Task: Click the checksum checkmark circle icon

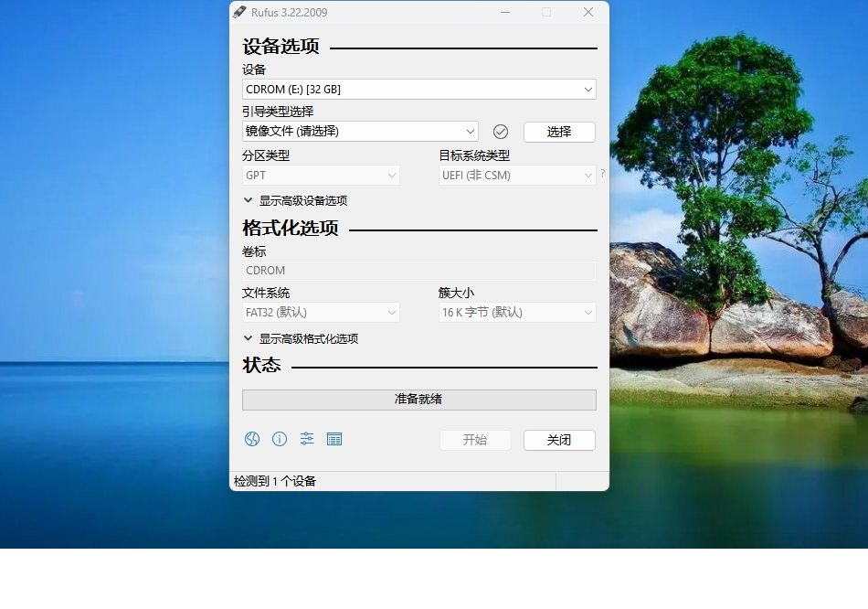Action: coord(501,132)
